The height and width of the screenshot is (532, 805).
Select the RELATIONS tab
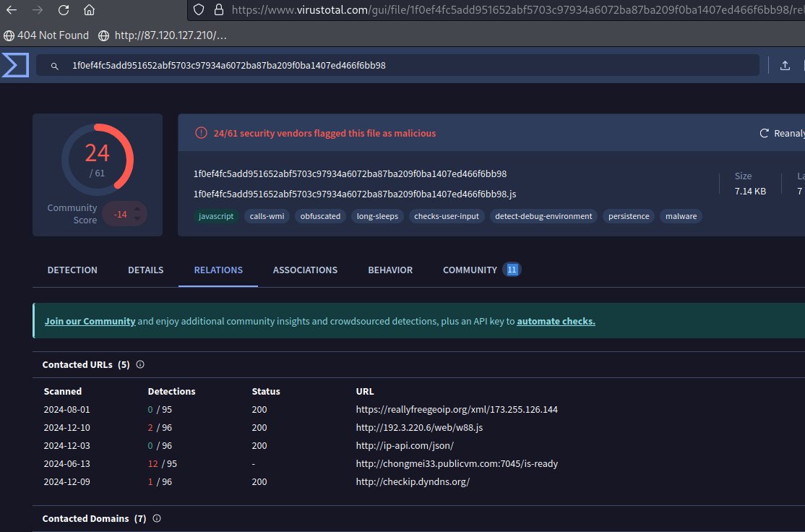(218, 270)
